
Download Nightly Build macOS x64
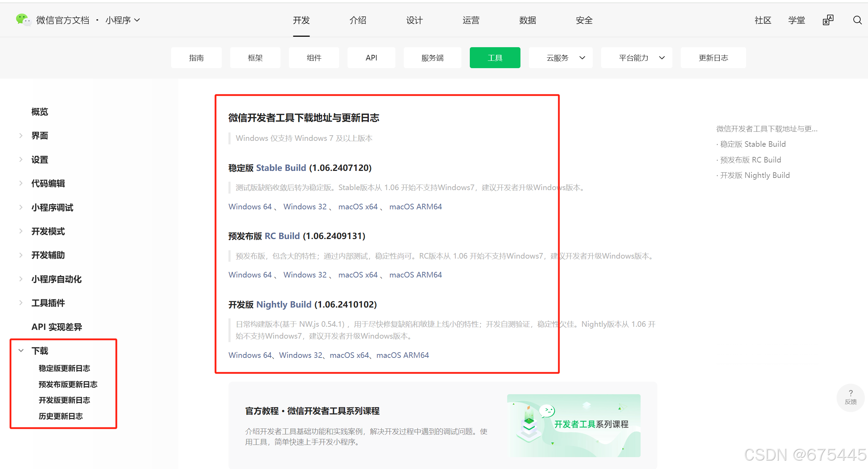[349, 355]
